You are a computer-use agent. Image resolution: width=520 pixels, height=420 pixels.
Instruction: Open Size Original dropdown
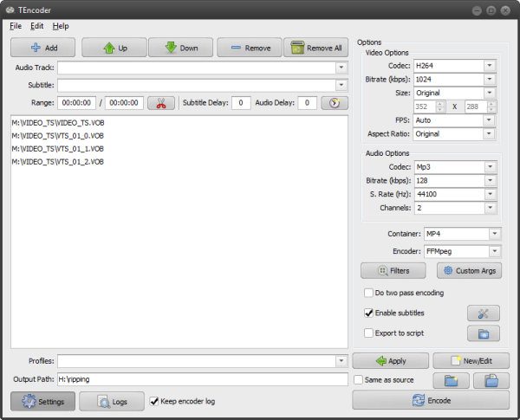click(x=490, y=93)
